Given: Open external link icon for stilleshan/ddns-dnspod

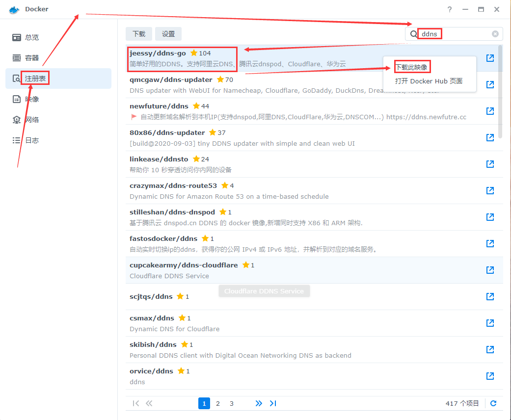Looking at the screenshot, I should coord(490,217).
